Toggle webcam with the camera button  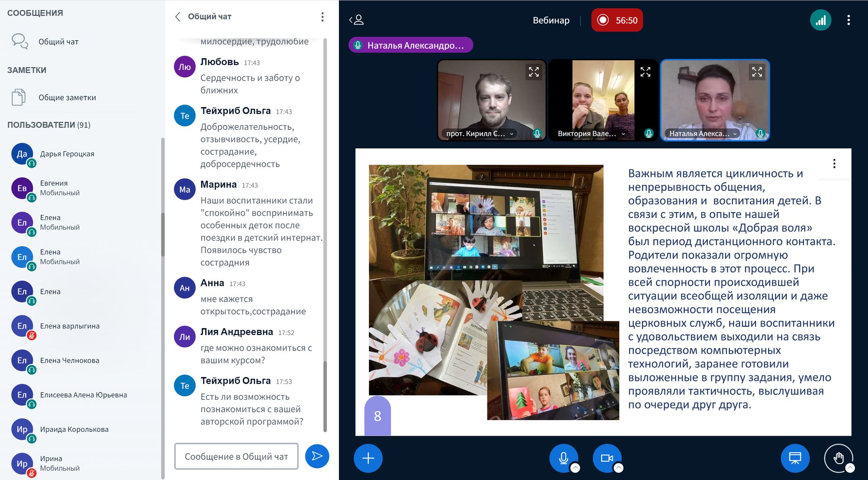click(x=606, y=458)
